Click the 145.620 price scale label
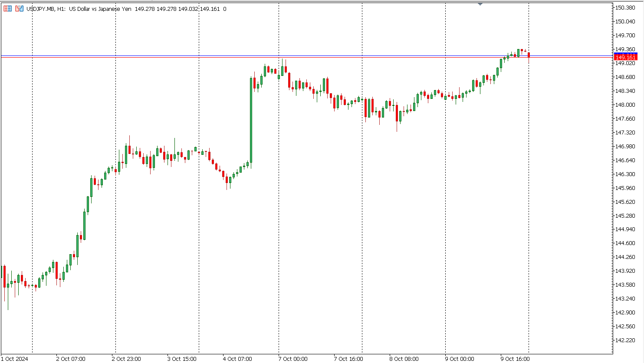 (625, 202)
